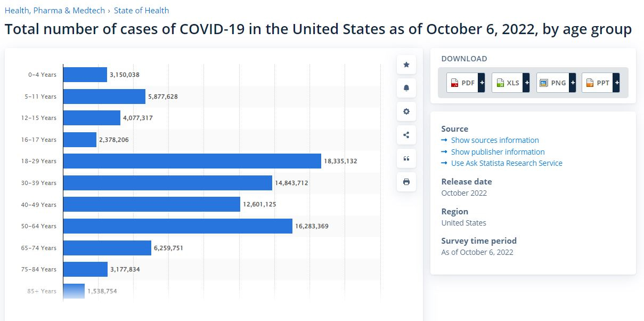Expand XLS download options plus

coord(527,83)
